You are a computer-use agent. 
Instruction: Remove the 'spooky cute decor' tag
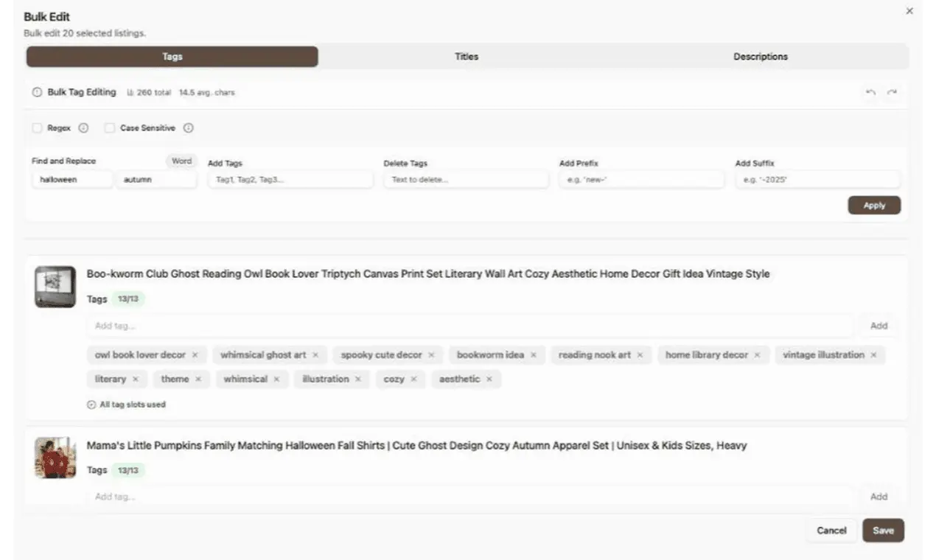pos(431,355)
